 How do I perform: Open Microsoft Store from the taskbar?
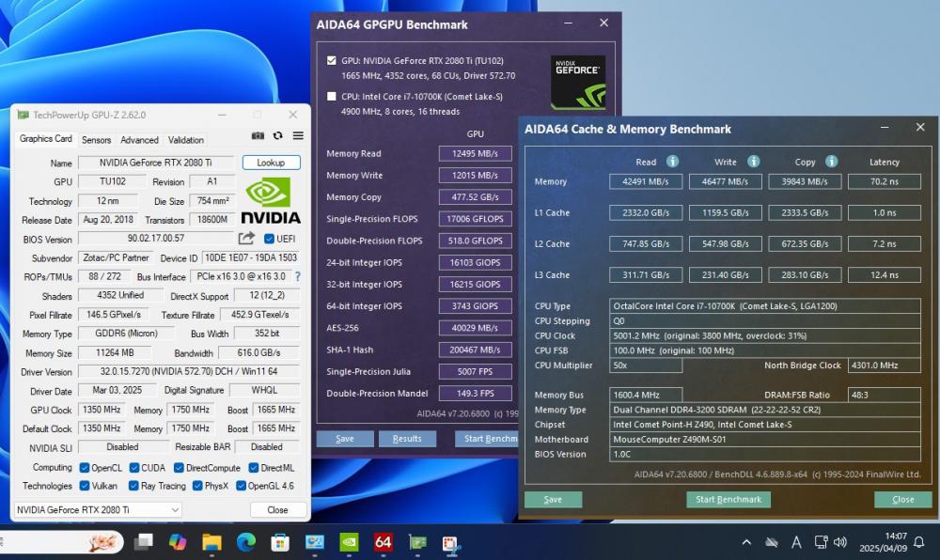coord(280,543)
